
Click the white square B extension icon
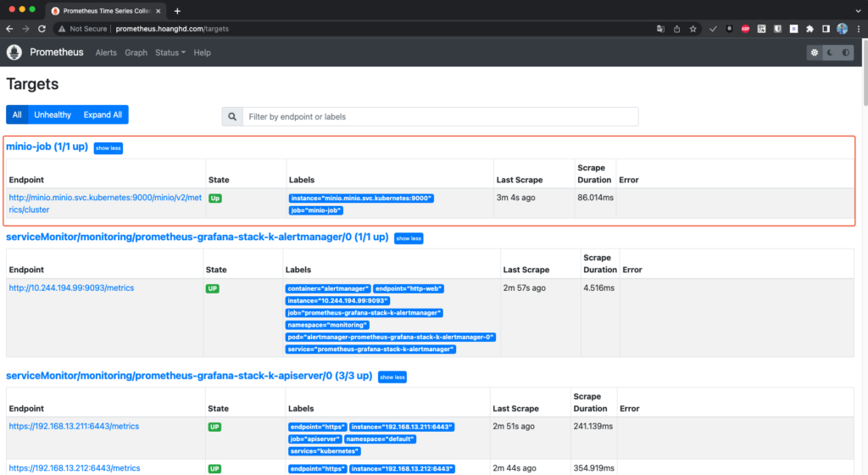click(793, 29)
